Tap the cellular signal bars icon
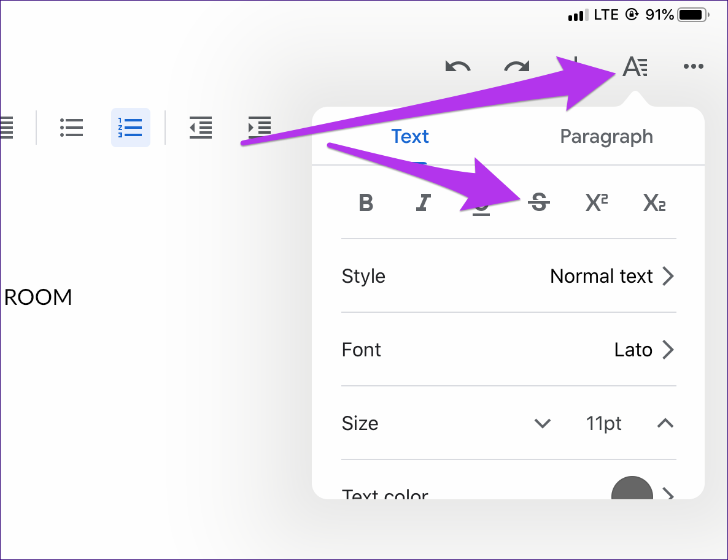 click(x=578, y=15)
